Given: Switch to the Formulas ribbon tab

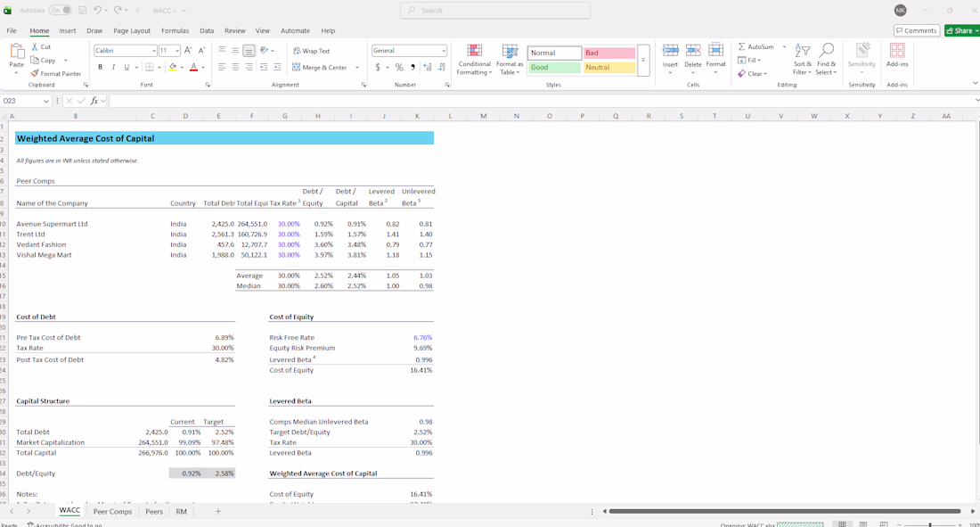Looking at the screenshot, I should point(175,30).
